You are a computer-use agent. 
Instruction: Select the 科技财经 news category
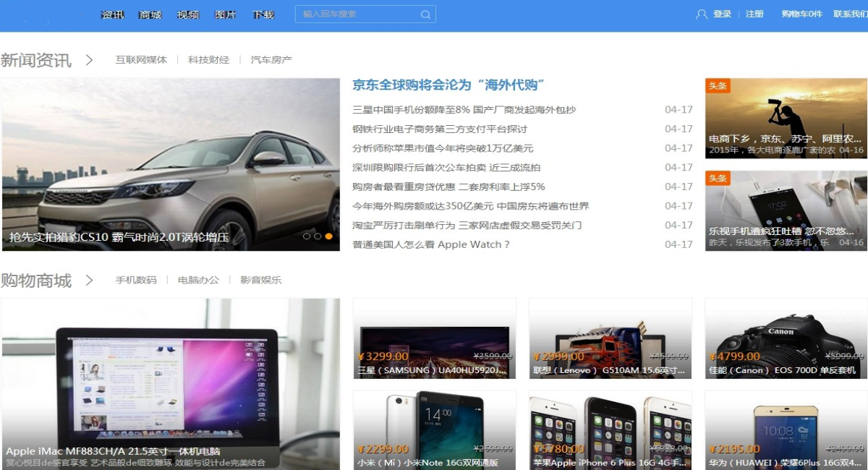click(208, 60)
